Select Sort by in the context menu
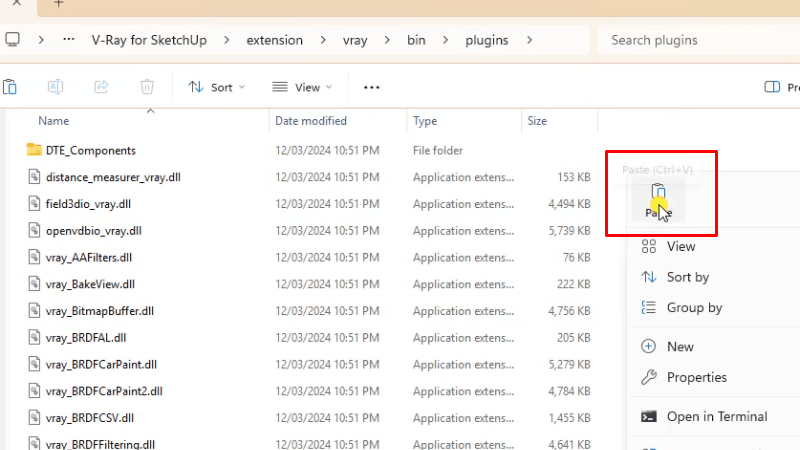Viewport: 800px width, 450px height. (687, 277)
